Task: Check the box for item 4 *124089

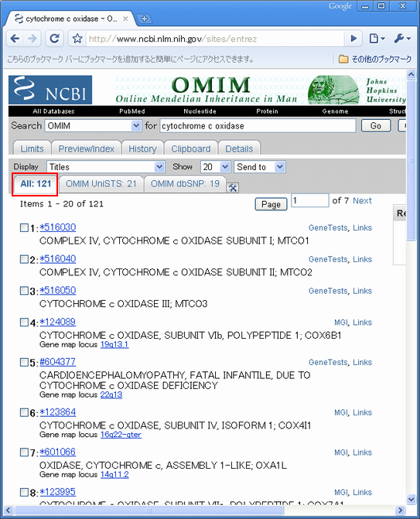Action: (24, 322)
